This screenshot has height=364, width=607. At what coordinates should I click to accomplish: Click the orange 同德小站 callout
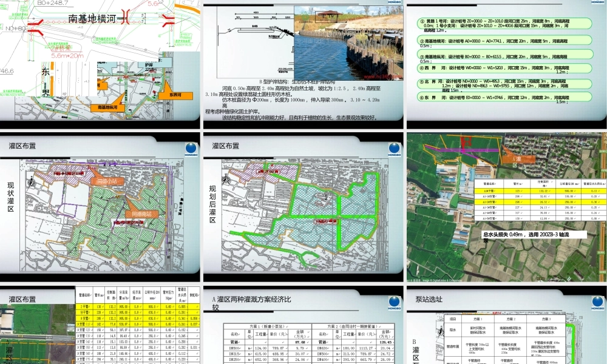107,181
